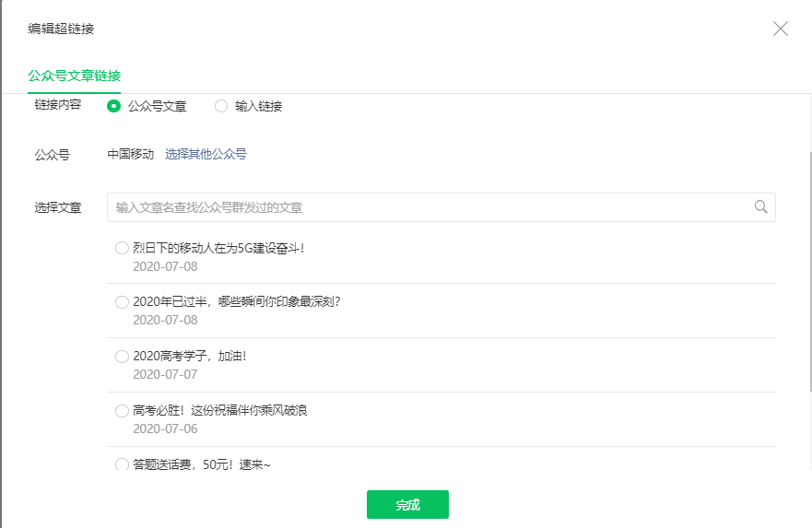Close the 编辑超链接 dialog
Image resolution: width=812 pixels, height=528 pixels.
click(781, 29)
